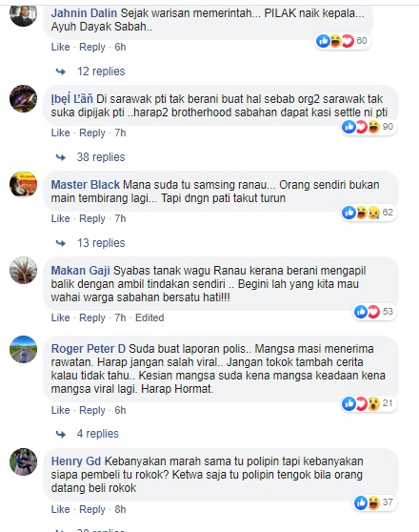Image resolution: width=419 pixels, height=532 pixels.
Task: Open like and love reactions on Makan Gaji's comment
Action: (x=374, y=312)
